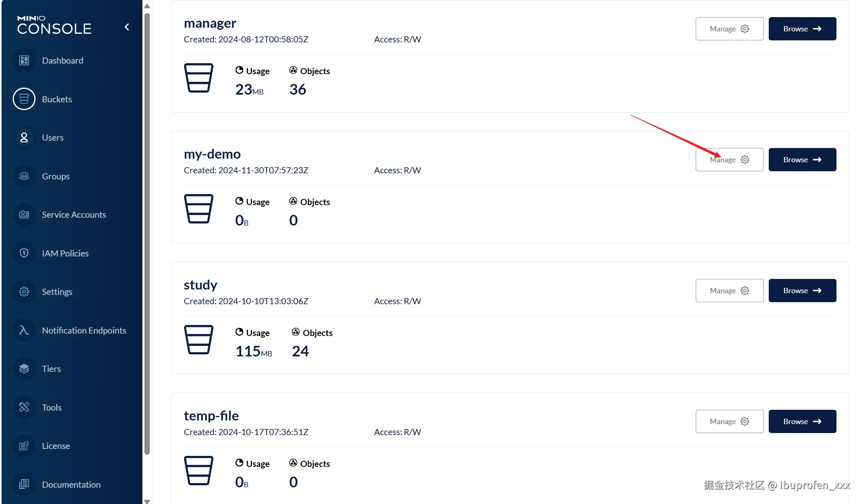Click the Groups icon in sidebar
Viewport: 863px width, 504px height.
24,176
